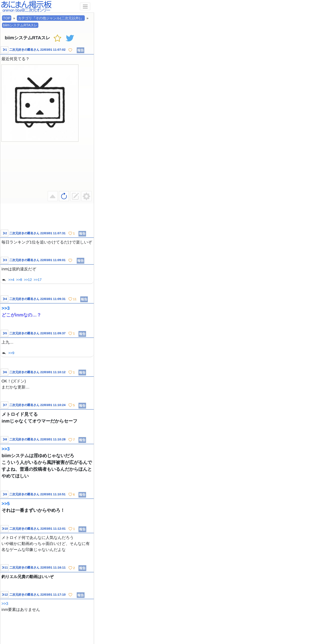Screen dimensions: 322x644
Task: Follow the >>3 anchor in post 12
Action: 5,604
